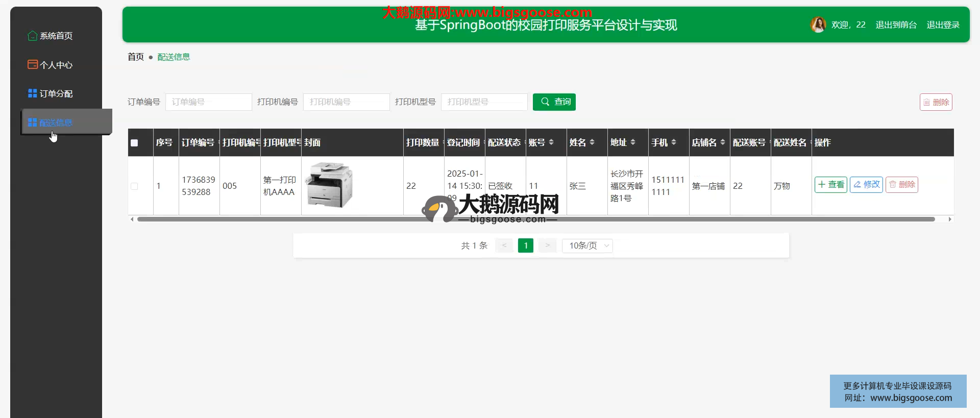Viewport: 980px width, 418px height.
Task: Click 修改 button in the row
Action: coord(866,185)
